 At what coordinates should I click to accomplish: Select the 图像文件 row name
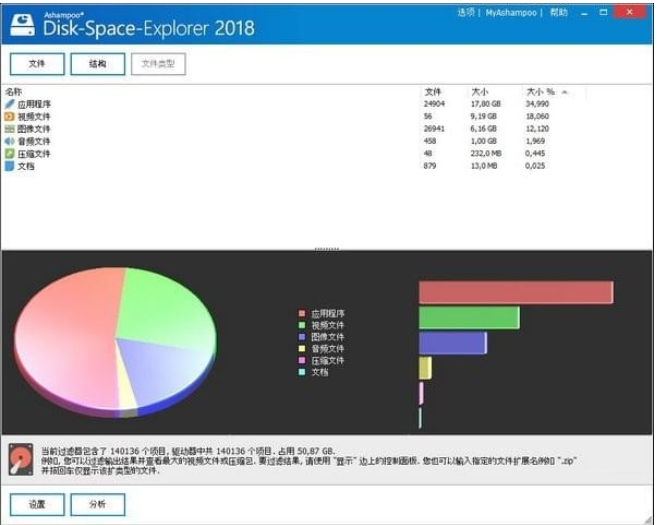[x=34, y=129]
